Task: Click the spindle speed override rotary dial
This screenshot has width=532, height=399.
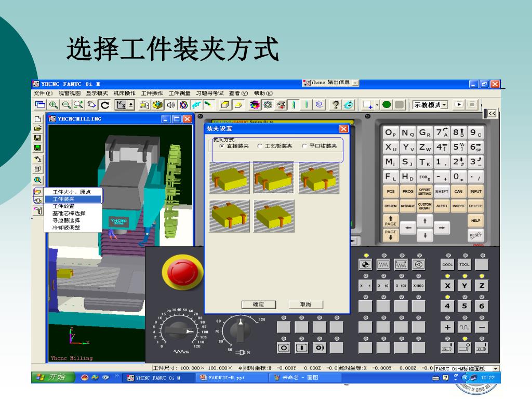Action: [240, 331]
